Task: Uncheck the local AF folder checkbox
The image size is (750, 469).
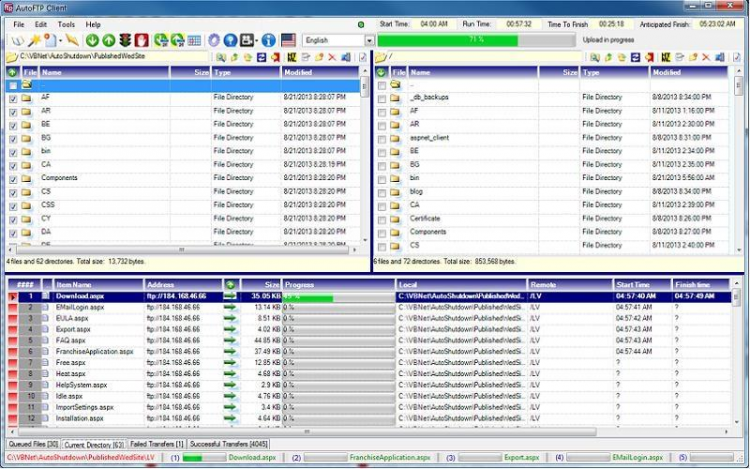Action: (x=13, y=99)
